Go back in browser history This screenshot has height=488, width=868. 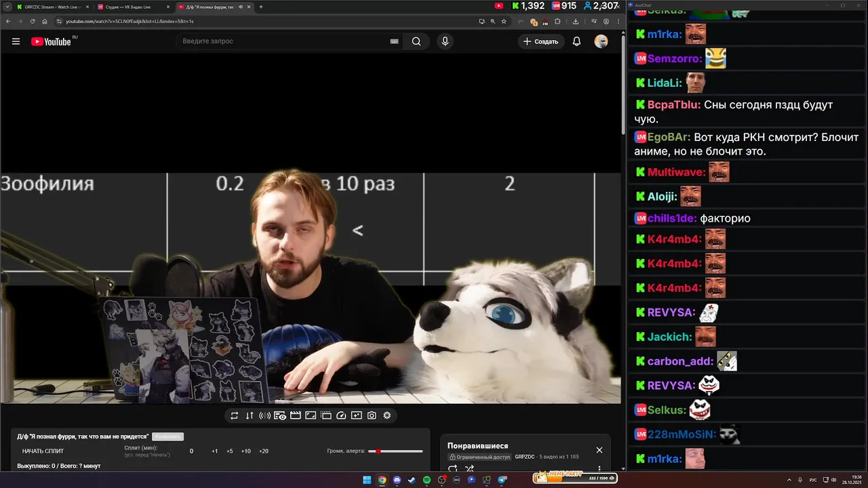7,21
